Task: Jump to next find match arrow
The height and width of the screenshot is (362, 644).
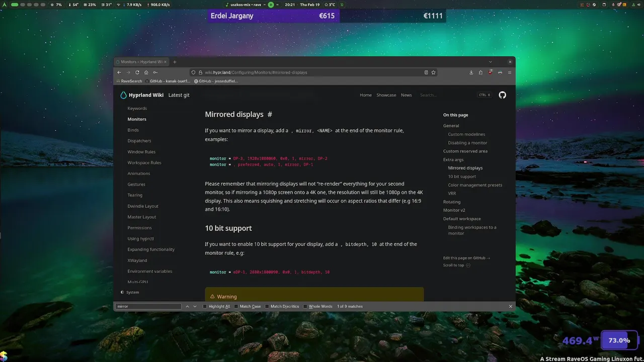Action: (x=195, y=306)
